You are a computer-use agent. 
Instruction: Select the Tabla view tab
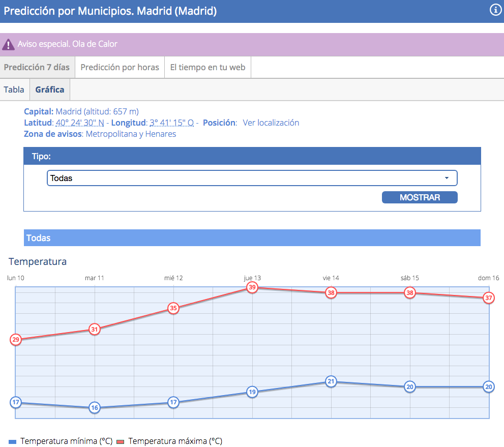tap(14, 90)
